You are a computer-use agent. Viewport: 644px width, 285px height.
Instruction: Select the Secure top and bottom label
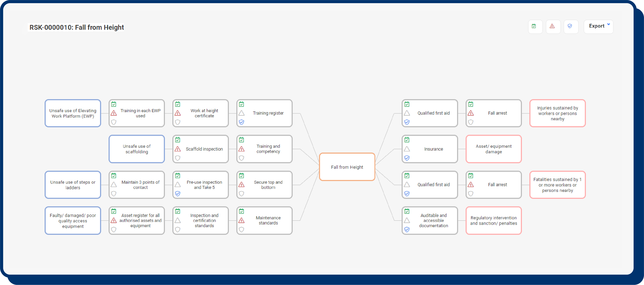pyautogui.click(x=268, y=185)
